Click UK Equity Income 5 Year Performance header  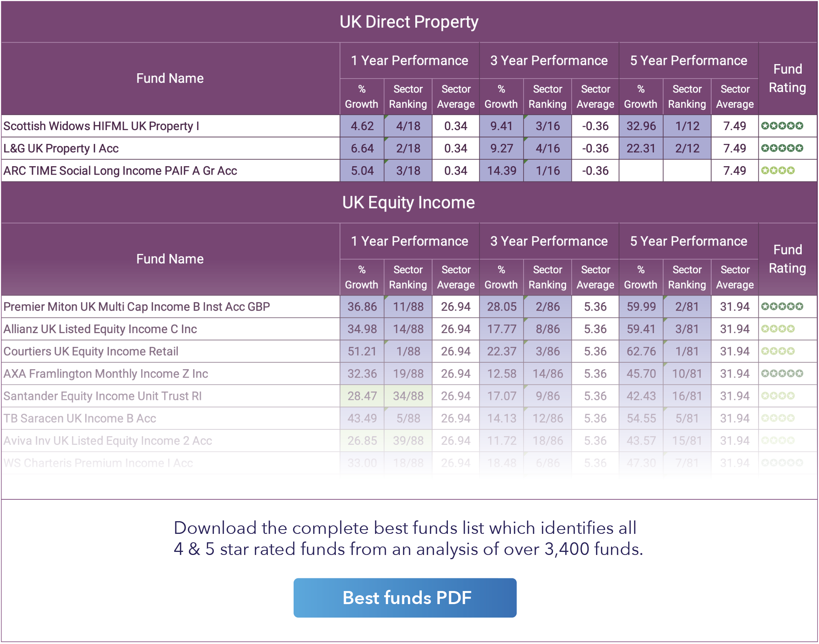coord(689,241)
